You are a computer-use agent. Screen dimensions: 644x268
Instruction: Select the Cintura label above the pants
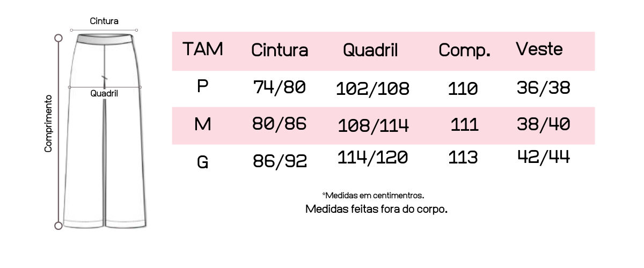pos(104,21)
